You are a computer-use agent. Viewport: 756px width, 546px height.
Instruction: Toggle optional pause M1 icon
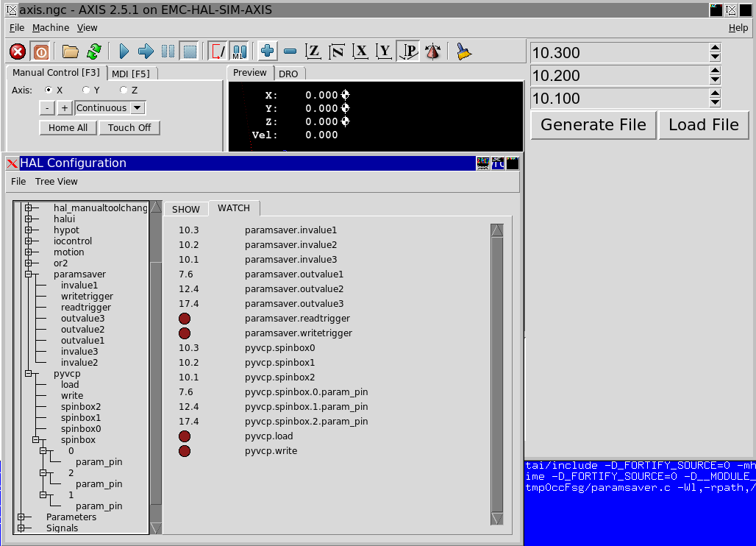coord(239,52)
